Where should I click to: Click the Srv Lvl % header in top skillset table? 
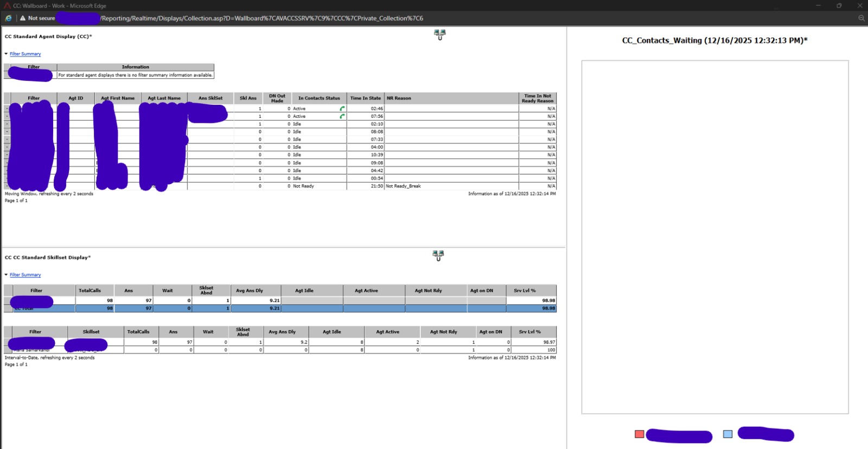point(525,290)
